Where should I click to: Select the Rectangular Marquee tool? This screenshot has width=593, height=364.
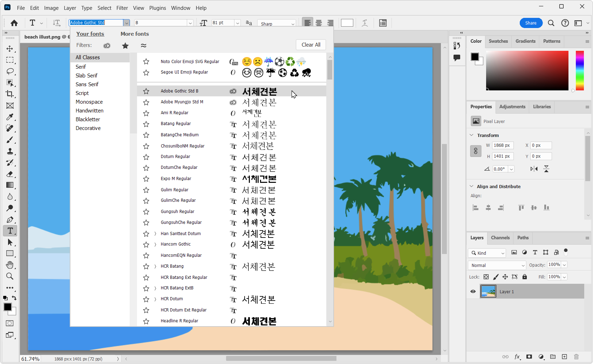click(x=10, y=60)
